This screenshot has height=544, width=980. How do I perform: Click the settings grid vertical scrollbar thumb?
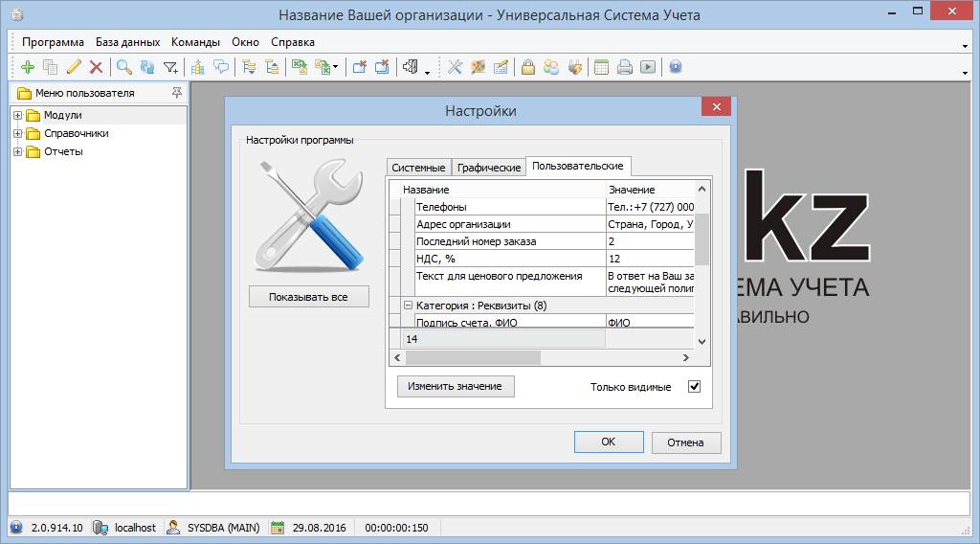click(702, 239)
